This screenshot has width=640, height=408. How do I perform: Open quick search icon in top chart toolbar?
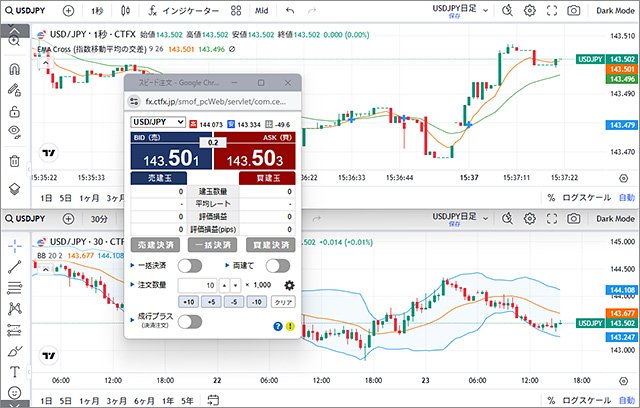507,11
